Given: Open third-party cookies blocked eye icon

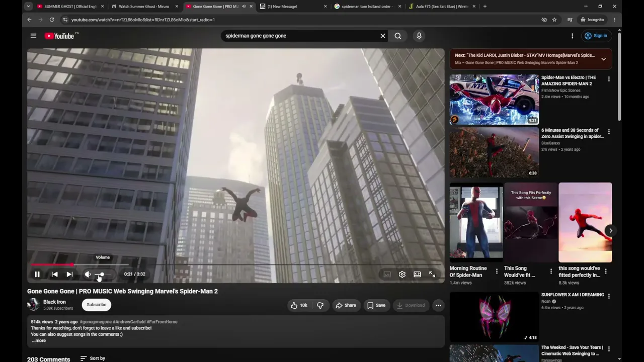Looking at the screenshot, I should 544,20.
